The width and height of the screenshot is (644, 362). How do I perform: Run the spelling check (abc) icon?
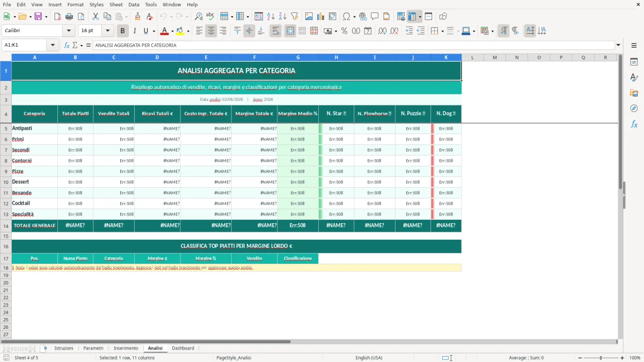pos(210,17)
